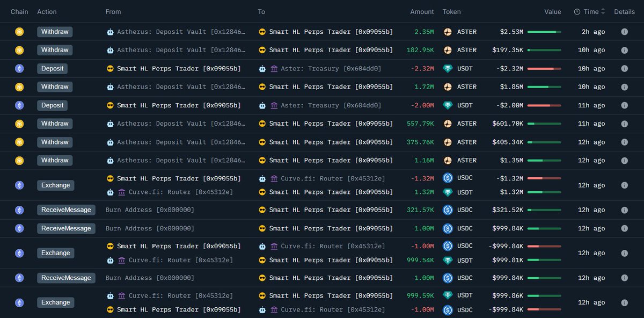Viewport: 644px width, 318px height.
Task: Open details icon for the 1.32M Curve exchange
Action: 624,185
